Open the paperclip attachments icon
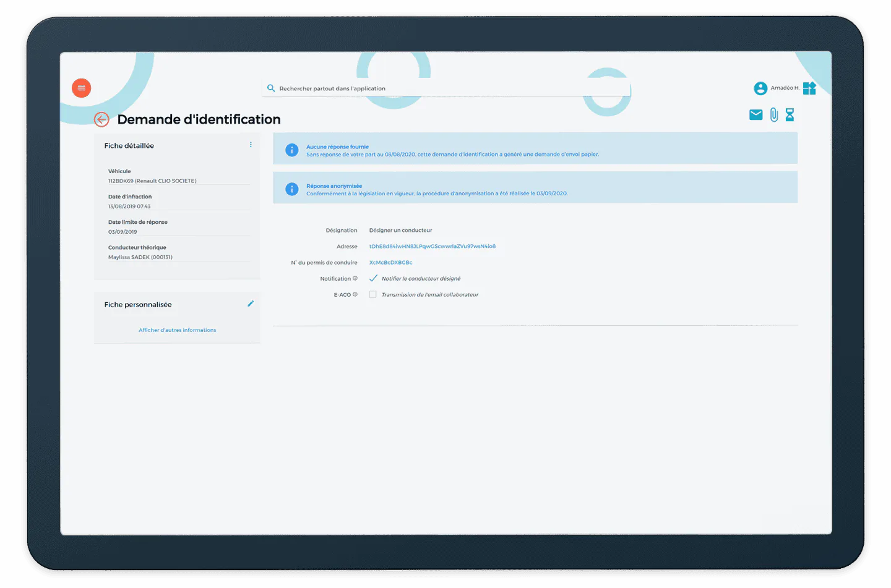The image size is (891, 588). coord(773,114)
